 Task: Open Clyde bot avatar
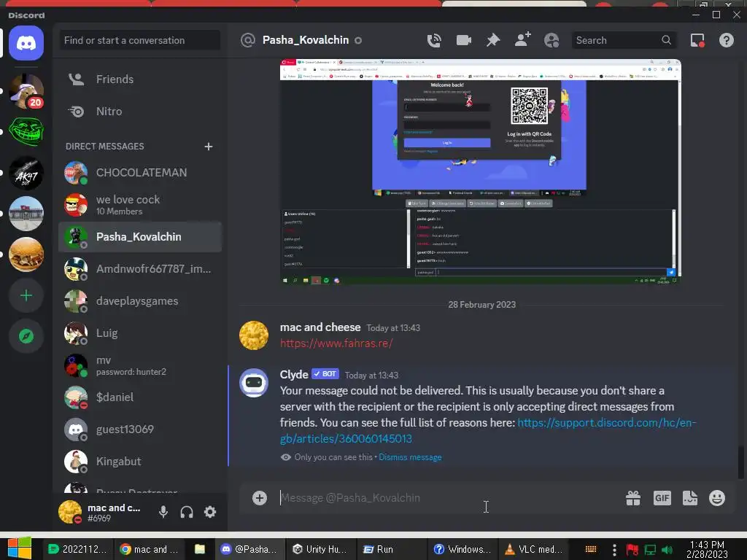coord(253,383)
